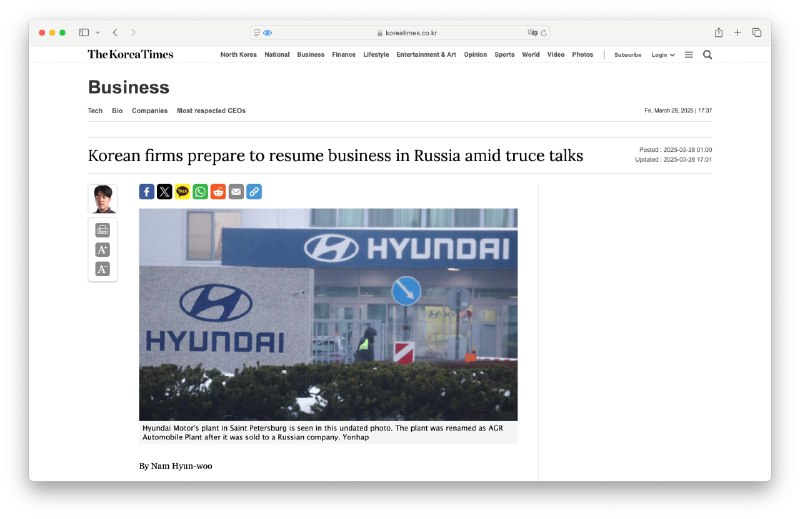The height and width of the screenshot is (519, 800).
Task: Open Finance section
Action: click(344, 55)
